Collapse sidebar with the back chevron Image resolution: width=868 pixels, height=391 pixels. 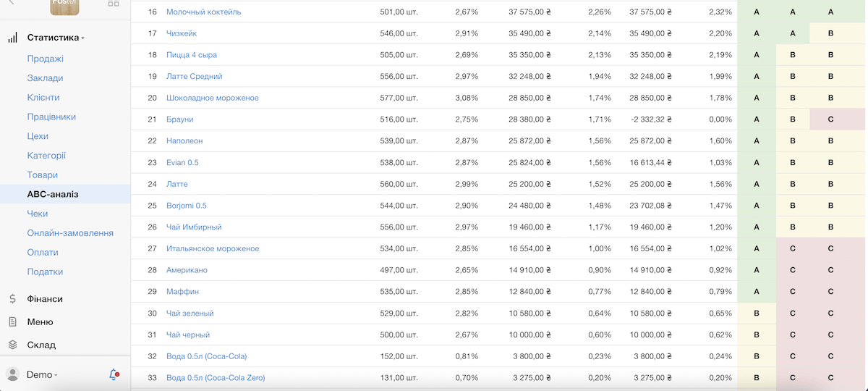11,3
